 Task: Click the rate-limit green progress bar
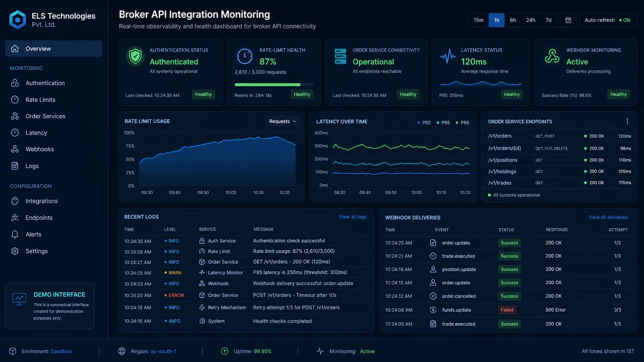268,85
